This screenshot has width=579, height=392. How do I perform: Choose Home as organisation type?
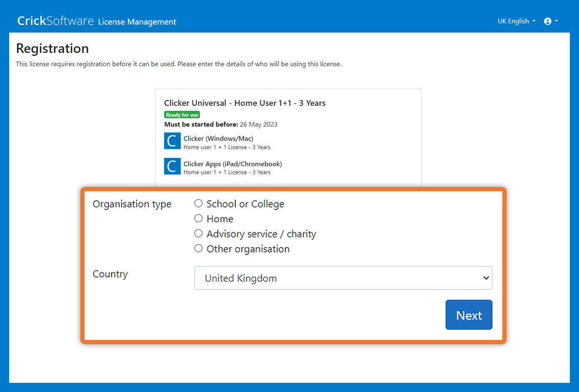pos(199,218)
